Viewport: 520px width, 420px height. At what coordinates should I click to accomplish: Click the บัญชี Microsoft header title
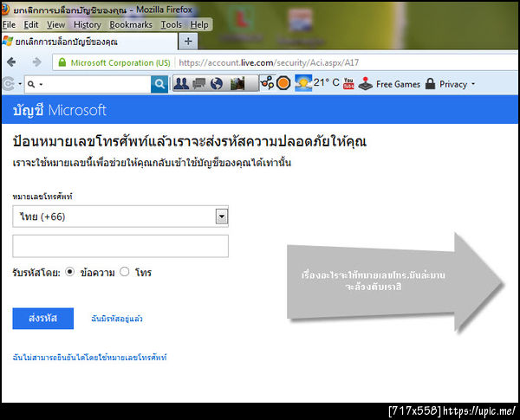[60, 110]
